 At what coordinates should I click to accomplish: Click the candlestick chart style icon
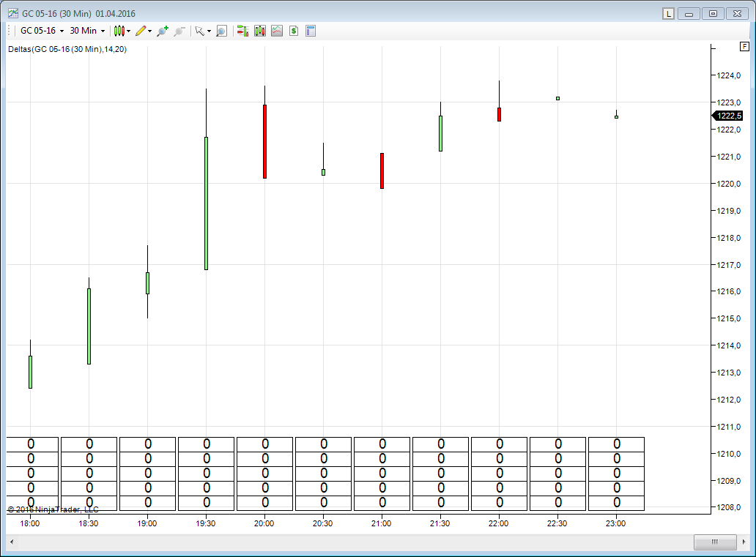[x=119, y=31]
